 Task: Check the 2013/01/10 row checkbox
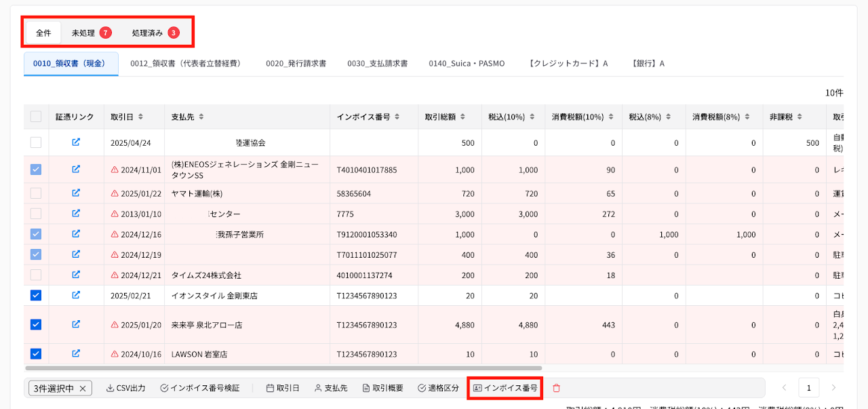pyautogui.click(x=36, y=214)
